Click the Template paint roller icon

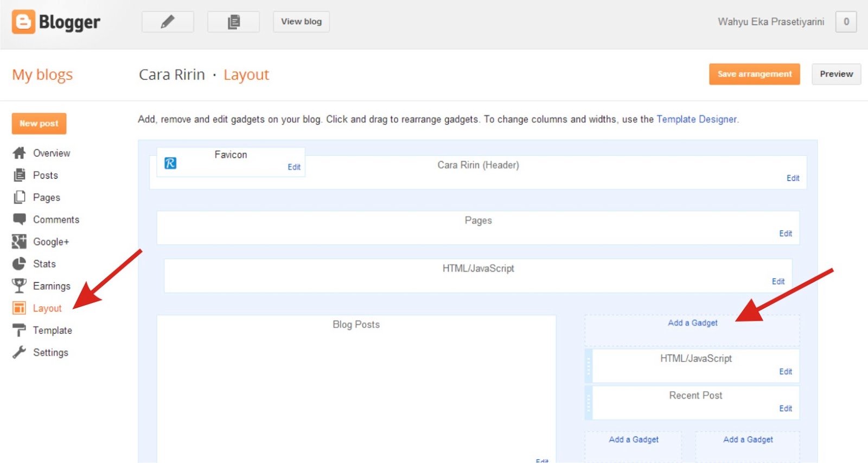click(19, 330)
